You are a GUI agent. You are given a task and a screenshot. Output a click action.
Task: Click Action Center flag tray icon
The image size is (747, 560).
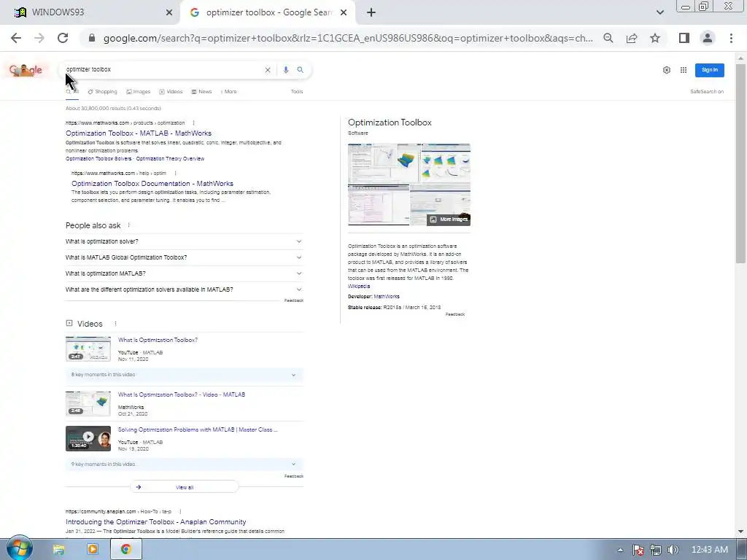(x=638, y=550)
